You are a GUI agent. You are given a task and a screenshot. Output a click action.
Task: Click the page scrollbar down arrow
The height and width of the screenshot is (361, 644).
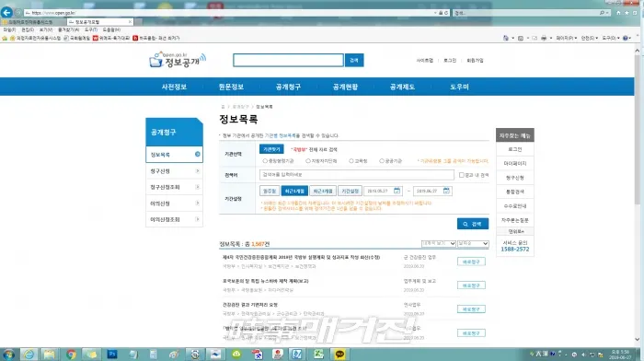point(637,339)
